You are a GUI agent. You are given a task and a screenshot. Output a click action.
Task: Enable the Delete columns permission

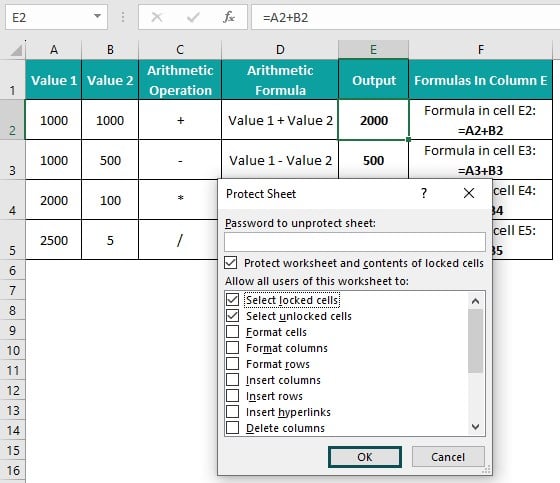click(232, 428)
